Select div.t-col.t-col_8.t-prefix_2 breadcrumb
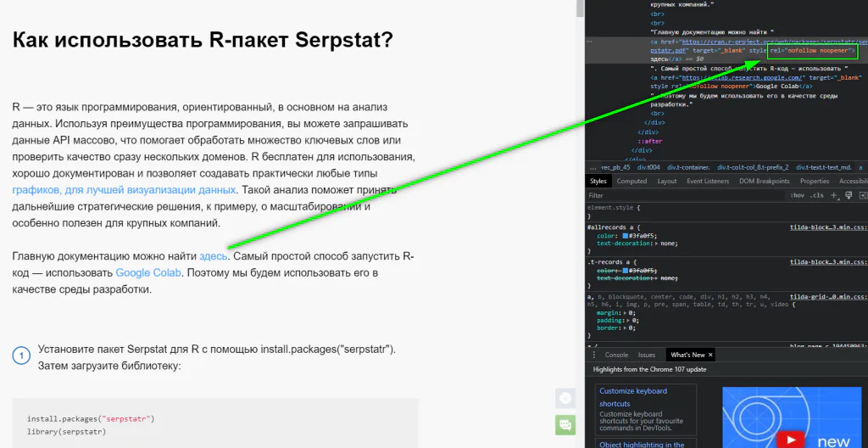 point(753,167)
